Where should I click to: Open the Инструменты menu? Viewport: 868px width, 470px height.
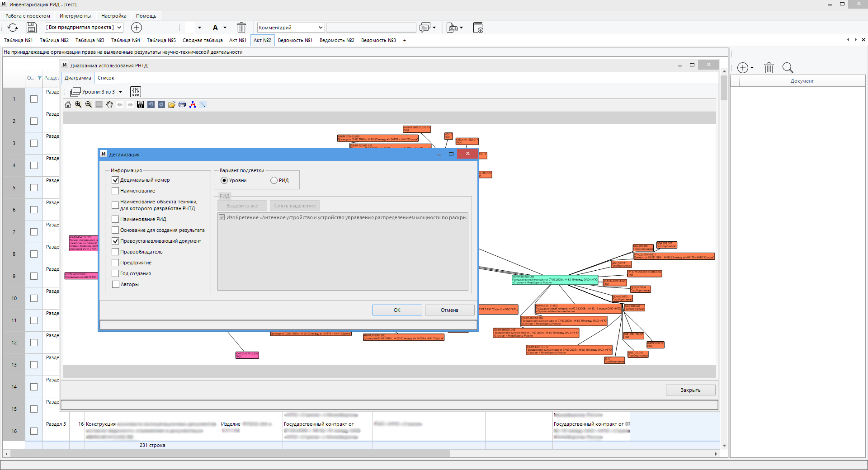point(75,16)
